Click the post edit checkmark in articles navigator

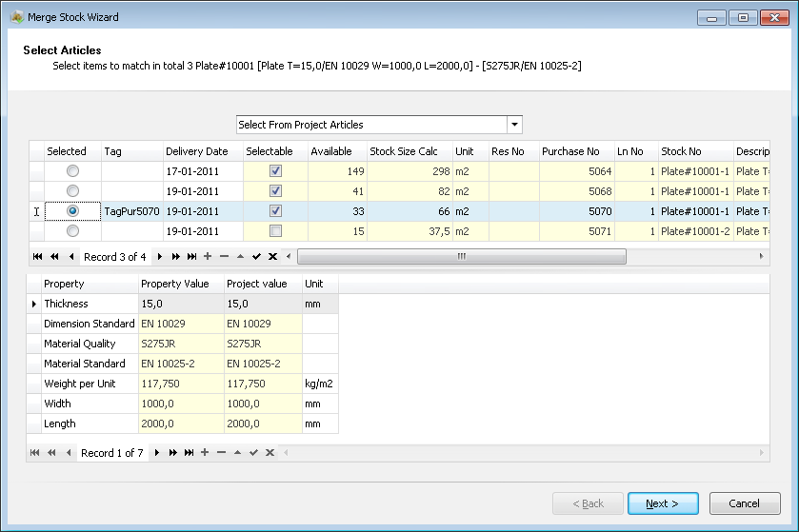point(256,257)
